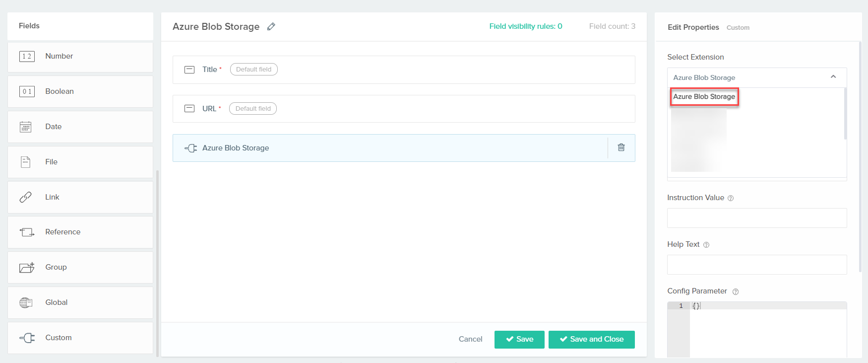This screenshot has width=868, height=363.
Task: Focus the Instruction Value input
Action: click(x=757, y=218)
